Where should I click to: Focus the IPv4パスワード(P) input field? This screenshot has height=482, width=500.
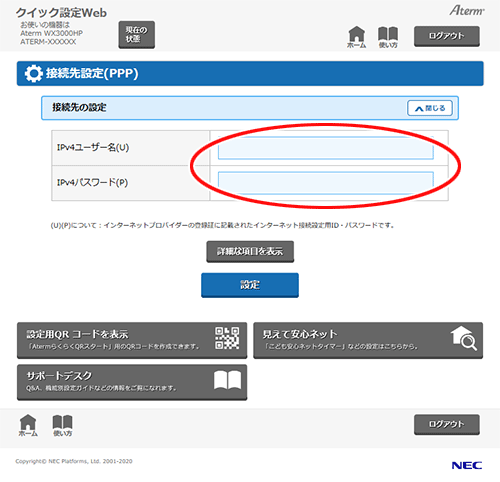pos(326,183)
